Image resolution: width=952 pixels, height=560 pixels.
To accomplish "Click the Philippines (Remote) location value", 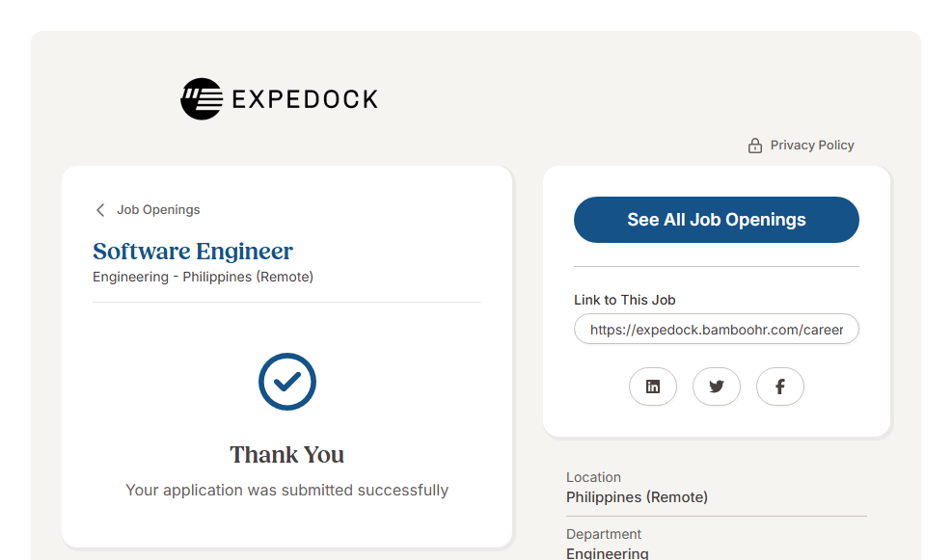I will [637, 497].
